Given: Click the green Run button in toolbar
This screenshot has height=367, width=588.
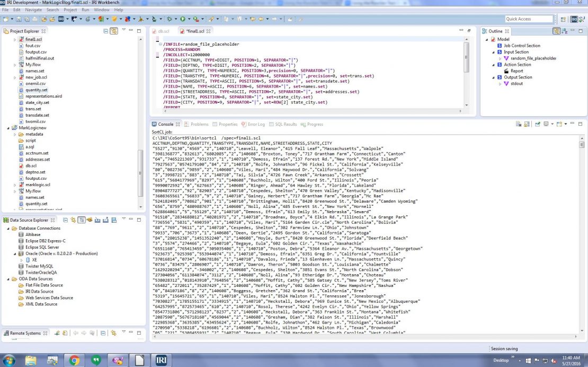Looking at the screenshot, I should 183,19.
